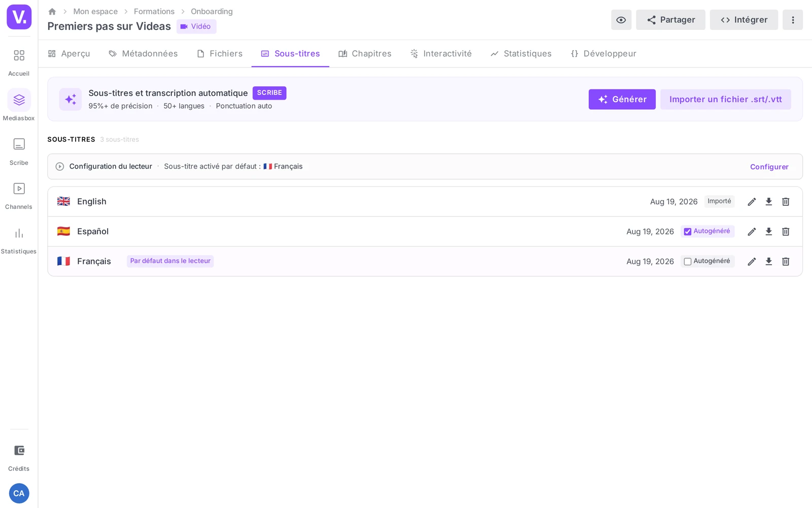The image size is (812, 508).
Task: Click the Générer button
Action: (622, 100)
